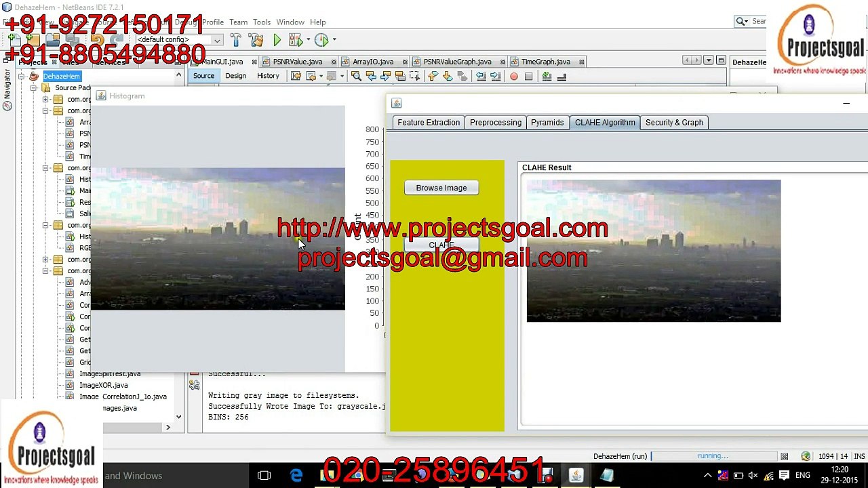Close the PSNRValue.java tab
This screenshot has height=488, width=868.
[333, 62]
